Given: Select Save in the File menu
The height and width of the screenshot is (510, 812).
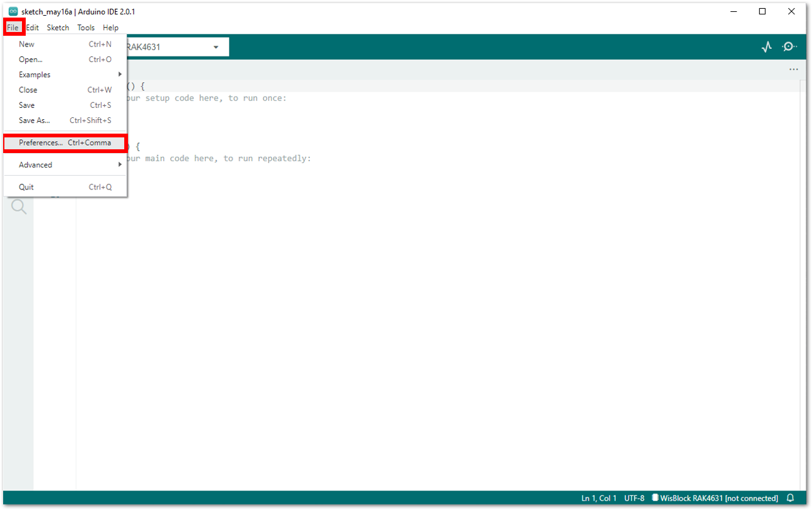Looking at the screenshot, I should (x=65, y=105).
